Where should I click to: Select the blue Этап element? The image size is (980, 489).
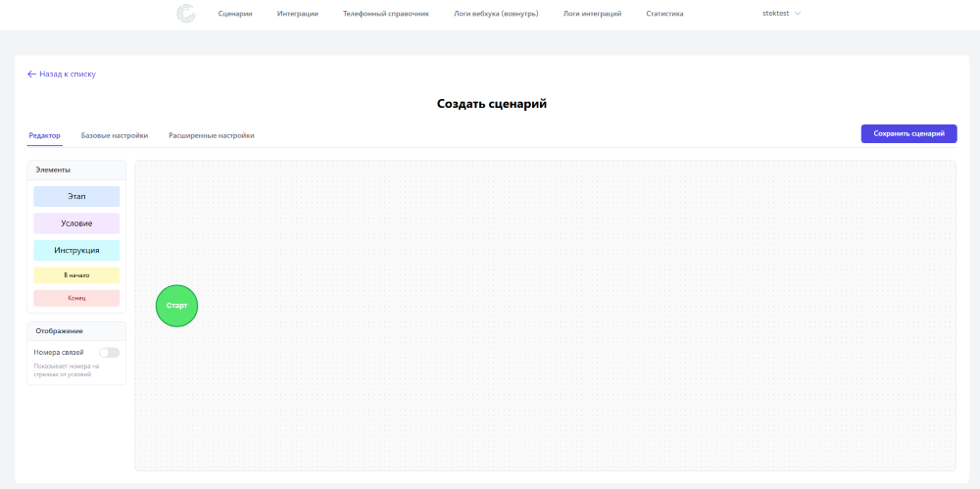click(x=76, y=196)
